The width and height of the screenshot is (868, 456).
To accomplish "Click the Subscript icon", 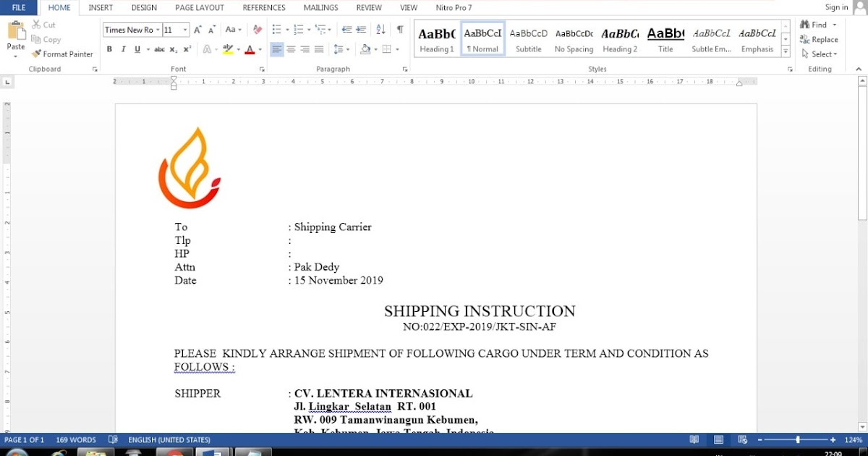I will [174, 48].
